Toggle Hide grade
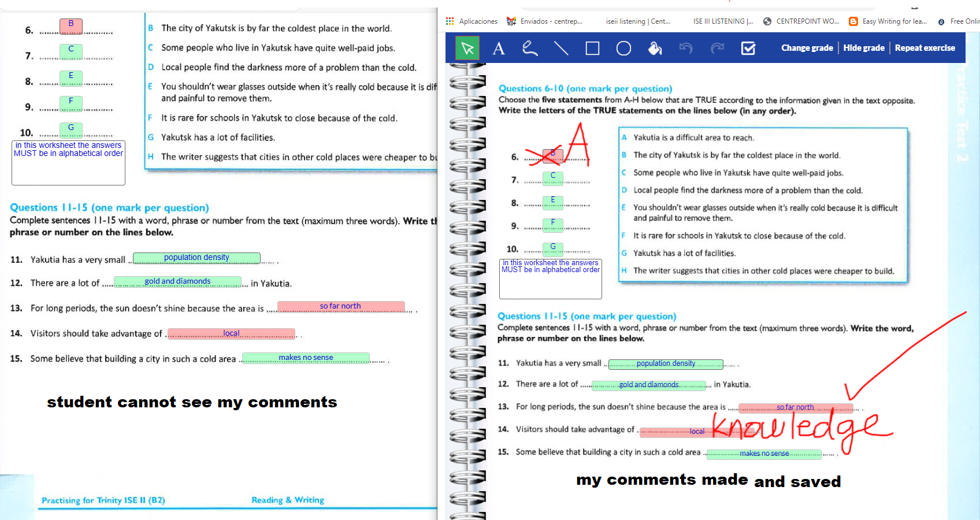Image resolution: width=980 pixels, height=520 pixels. click(863, 48)
